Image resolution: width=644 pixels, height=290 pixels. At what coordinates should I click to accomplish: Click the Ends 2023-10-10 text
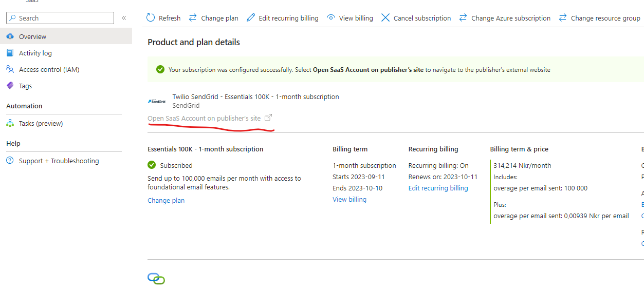pos(357,188)
